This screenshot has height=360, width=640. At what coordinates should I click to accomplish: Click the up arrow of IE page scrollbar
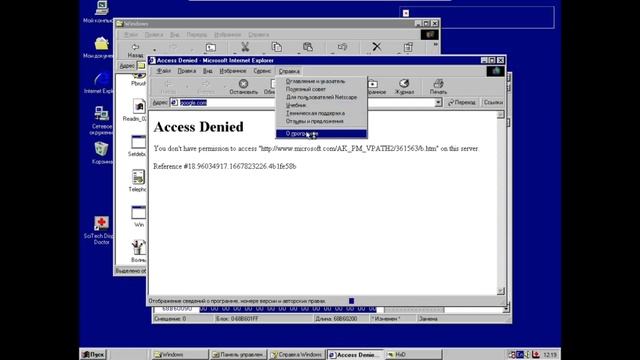(501, 115)
